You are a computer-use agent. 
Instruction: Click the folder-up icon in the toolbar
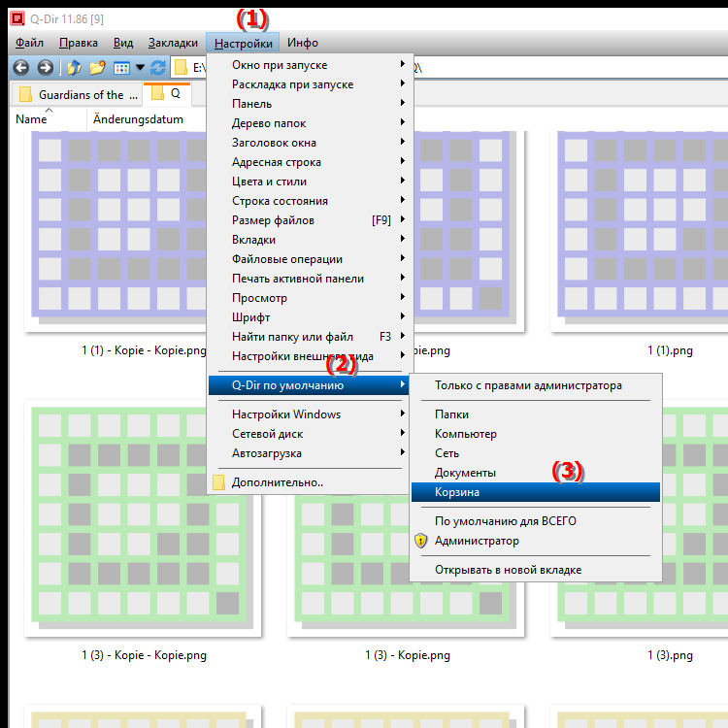74,68
